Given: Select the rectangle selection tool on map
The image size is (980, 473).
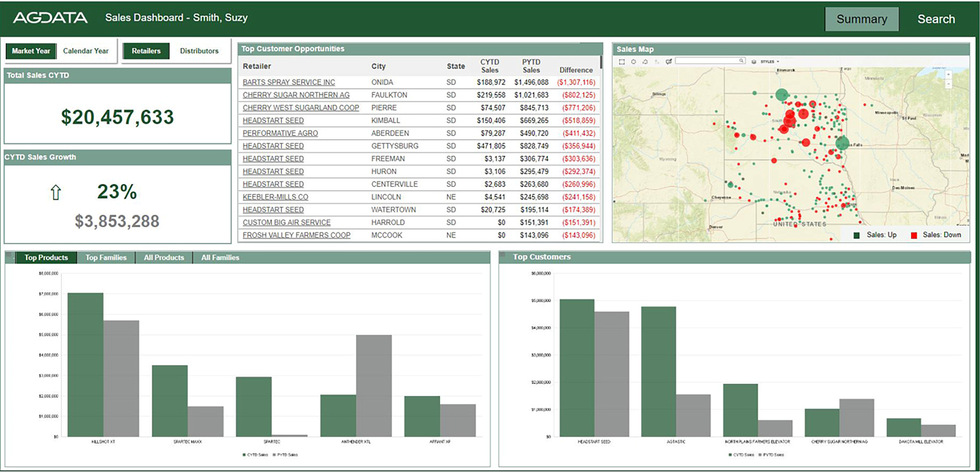Looking at the screenshot, I should 622,62.
